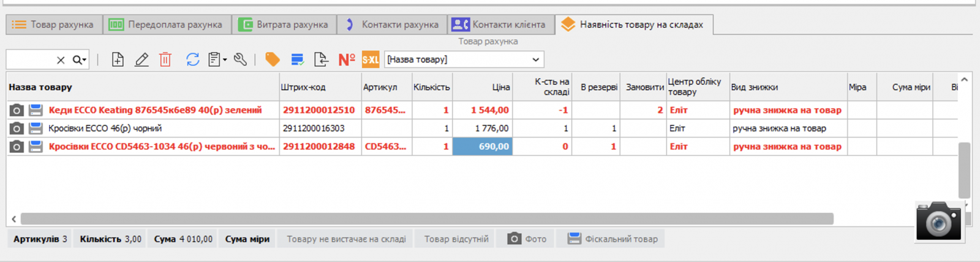Image resolution: width=980 pixels, height=262 pixels.
Task: Open the [Назва товару] combo box
Action: [464, 60]
